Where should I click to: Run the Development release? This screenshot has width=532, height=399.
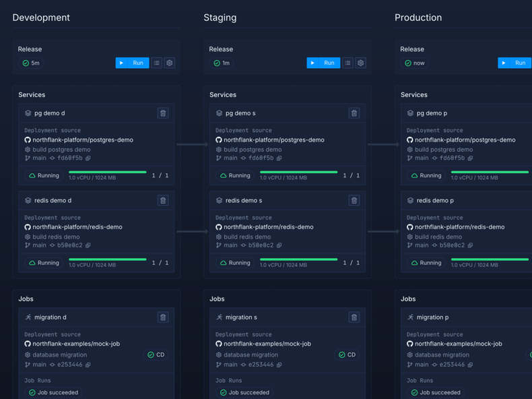(132, 63)
